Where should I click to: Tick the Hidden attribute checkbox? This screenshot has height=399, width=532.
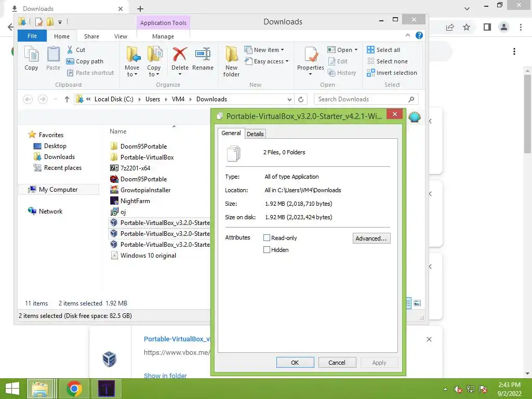coord(267,250)
